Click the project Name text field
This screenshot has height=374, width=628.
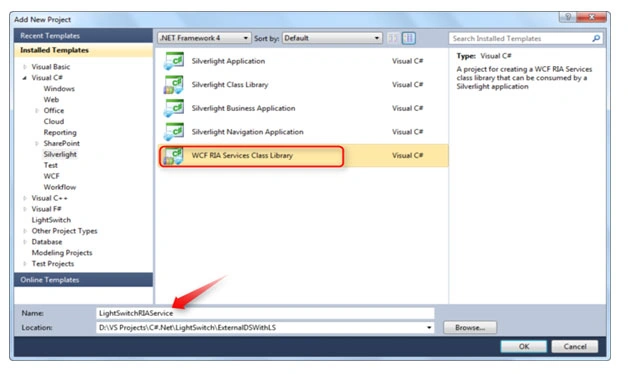click(x=265, y=313)
